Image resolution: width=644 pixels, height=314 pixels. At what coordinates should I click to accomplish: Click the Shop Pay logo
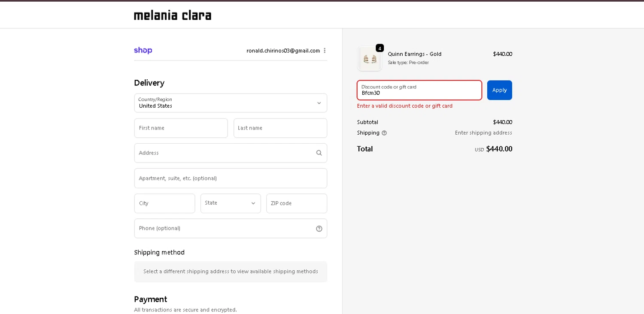click(x=143, y=50)
